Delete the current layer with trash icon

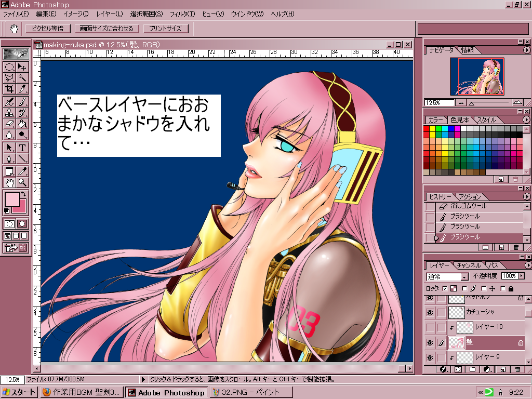pyautogui.click(x=517, y=369)
